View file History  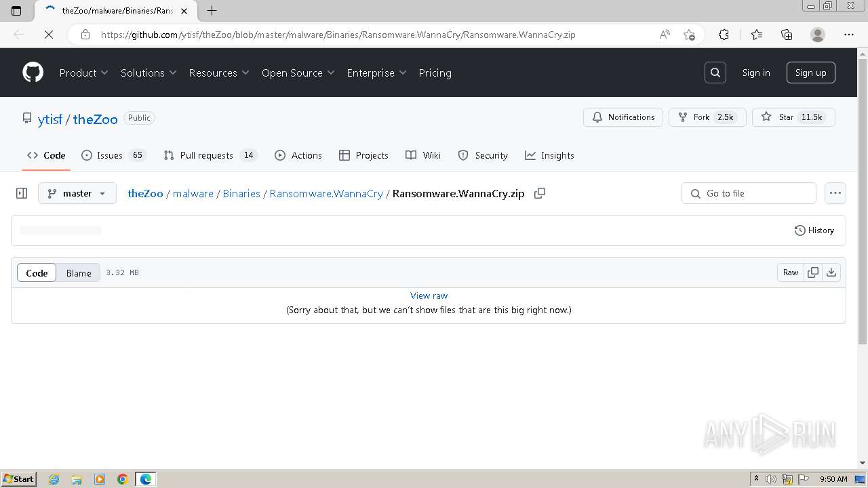(814, 230)
